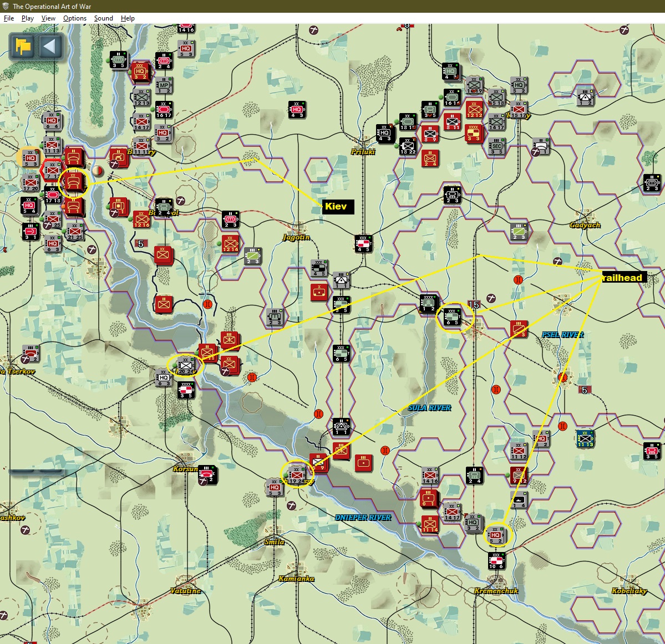Select the red infantry counter 12 16

(x=141, y=219)
